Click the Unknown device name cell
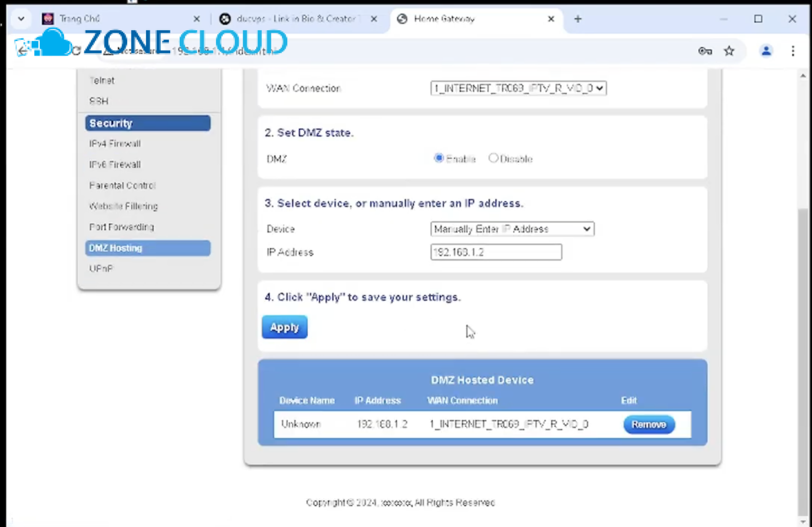This screenshot has width=812, height=527. click(301, 424)
